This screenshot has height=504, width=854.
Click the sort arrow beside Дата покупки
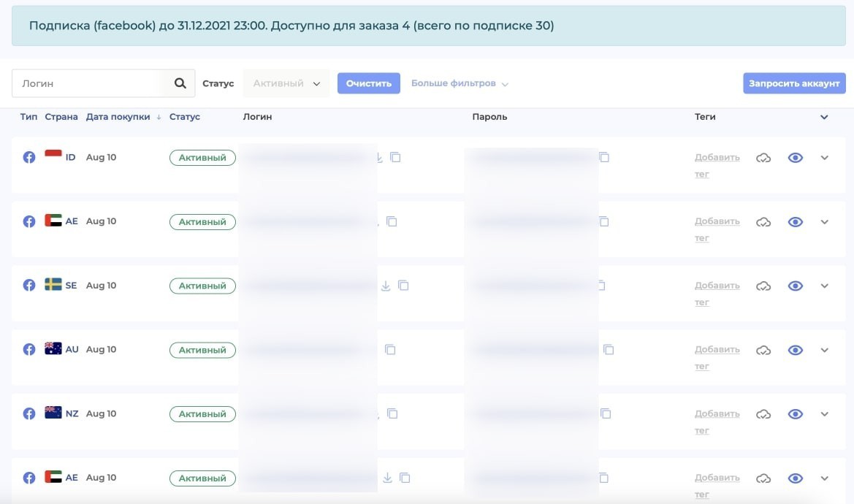pyautogui.click(x=159, y=117)
